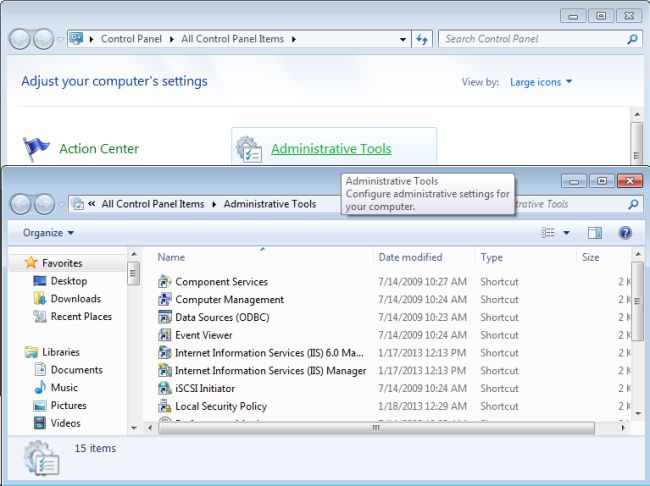
Task: Click the Back button in Control Panel window
Action: tap(19, 39)
